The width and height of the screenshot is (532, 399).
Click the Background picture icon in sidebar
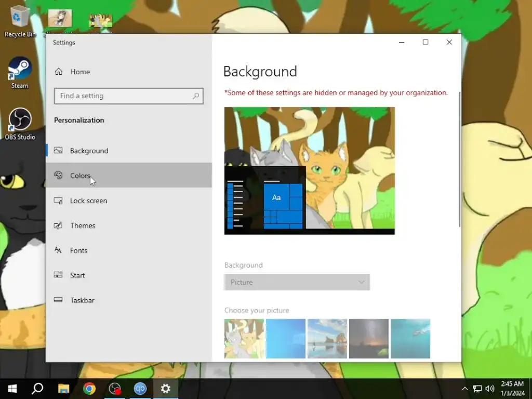coord(58,150)
